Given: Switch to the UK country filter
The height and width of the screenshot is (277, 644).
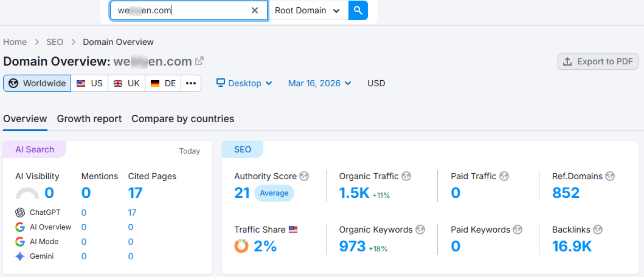Looking at the screenshot, I should (126, 83).
